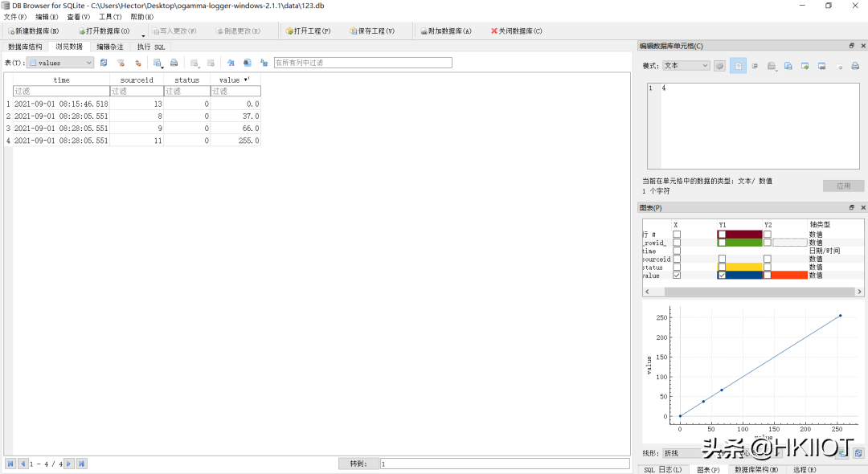Open the Edit (编辑) menu

point(47,17)
